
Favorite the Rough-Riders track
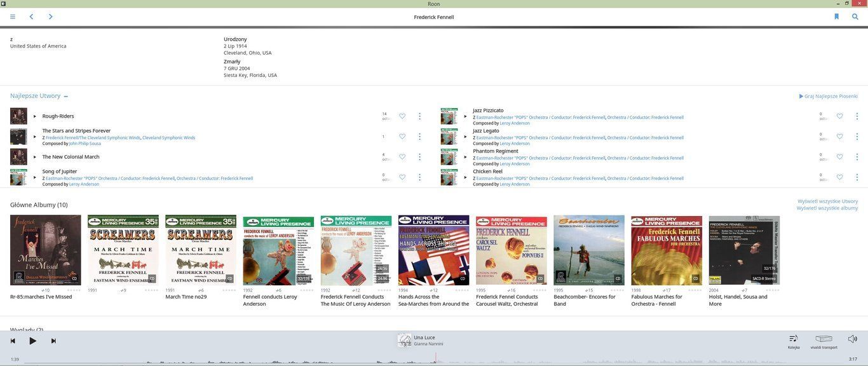[x=402, y=116]
